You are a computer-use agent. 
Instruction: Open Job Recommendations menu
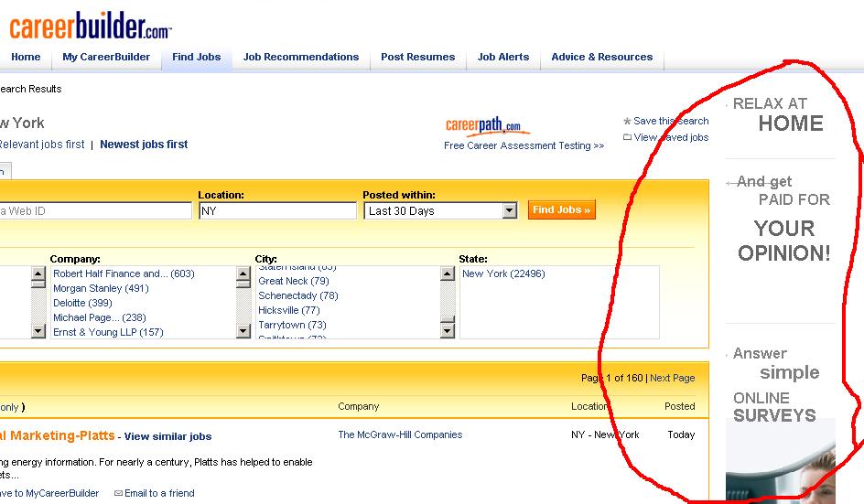click(301, 57)
